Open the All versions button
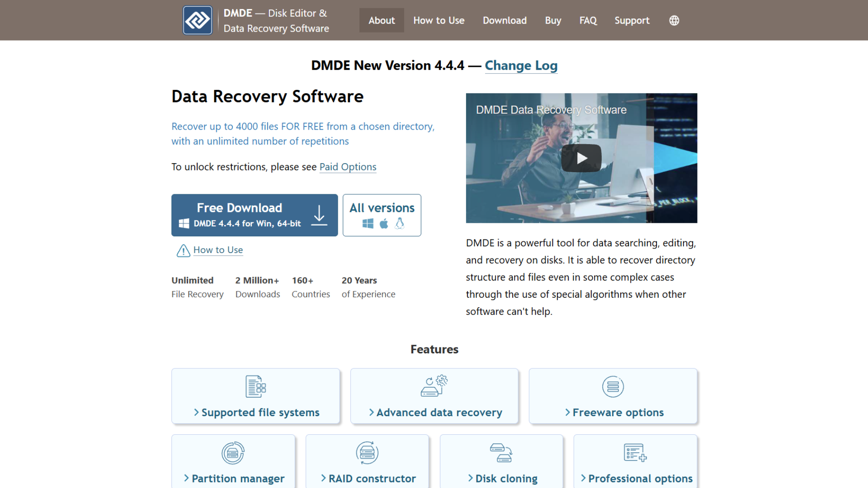The image size is (868, 488). [x=382, y=215]
